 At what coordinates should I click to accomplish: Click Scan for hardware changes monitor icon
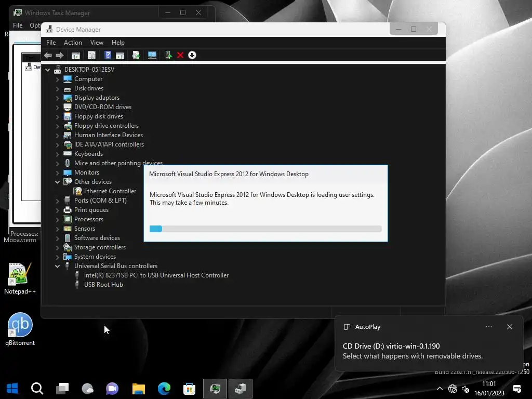click(x=152, y=55)
